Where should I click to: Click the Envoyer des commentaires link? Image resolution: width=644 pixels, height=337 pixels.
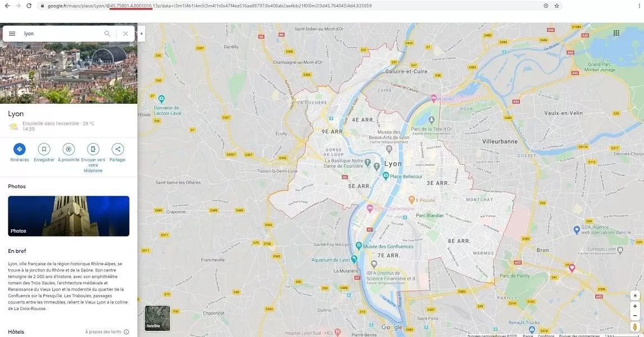(x=579, y=335)
